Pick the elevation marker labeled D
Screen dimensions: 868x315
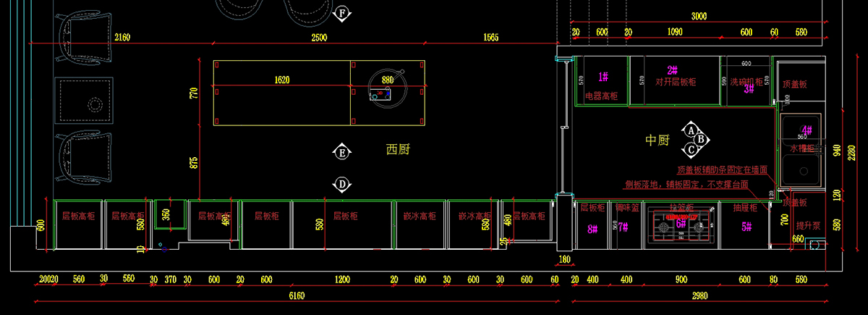pos(342,185)
